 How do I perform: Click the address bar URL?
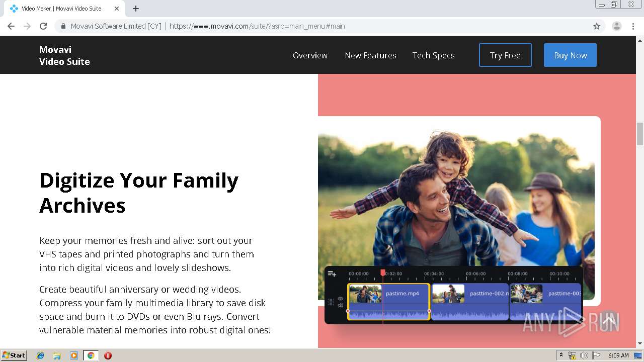click(257, 26)
